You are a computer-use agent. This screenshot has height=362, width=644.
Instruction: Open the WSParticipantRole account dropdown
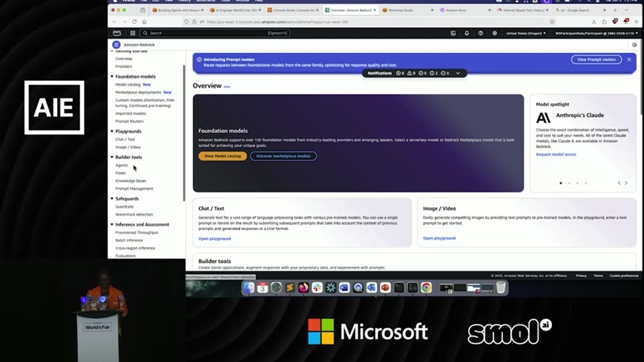pyautogui.click(x=596, y=34)
